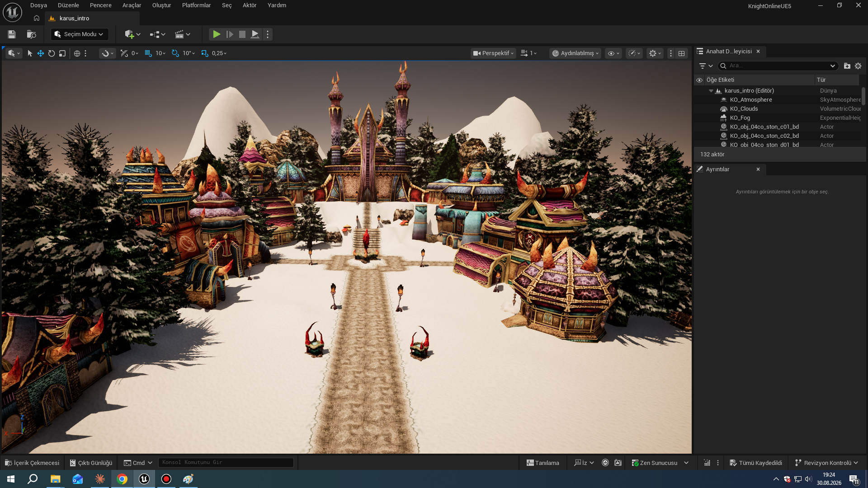The width and height of the screenshot is (868, 488).
Task: Toggle world/local coordinate space globe icon
Action: [77, 53]
